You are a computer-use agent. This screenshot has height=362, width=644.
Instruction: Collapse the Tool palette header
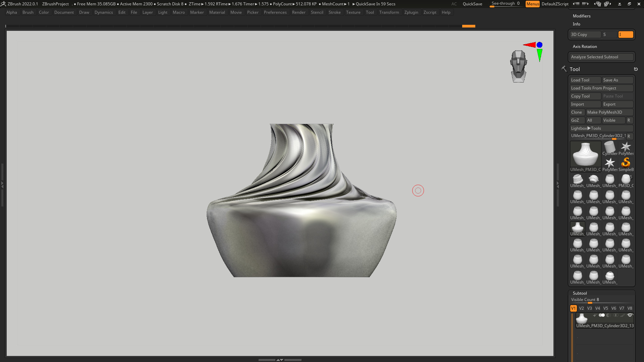pyautogui.click(x=575, y=69)
